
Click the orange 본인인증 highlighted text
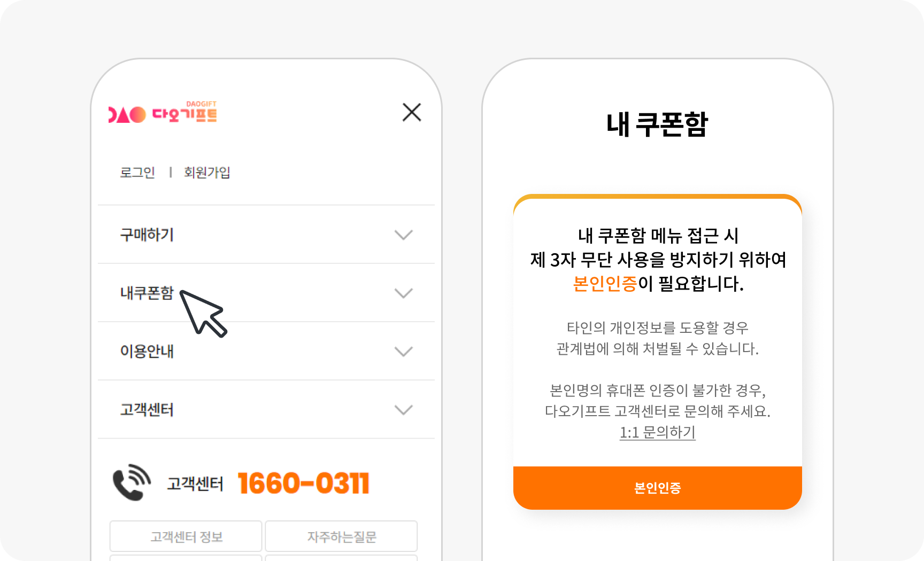click(x=605, y=284)
